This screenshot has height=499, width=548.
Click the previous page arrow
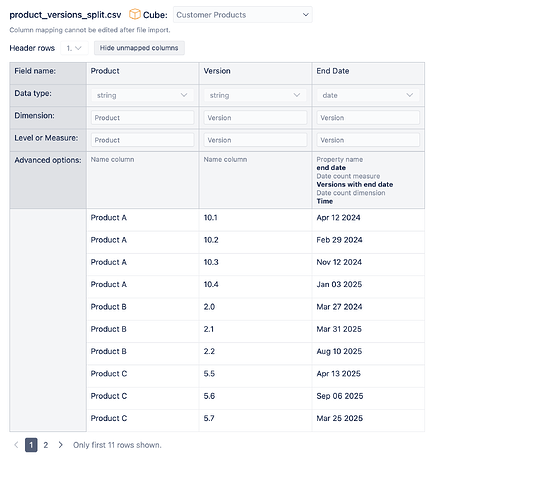(x=16, y=445)
